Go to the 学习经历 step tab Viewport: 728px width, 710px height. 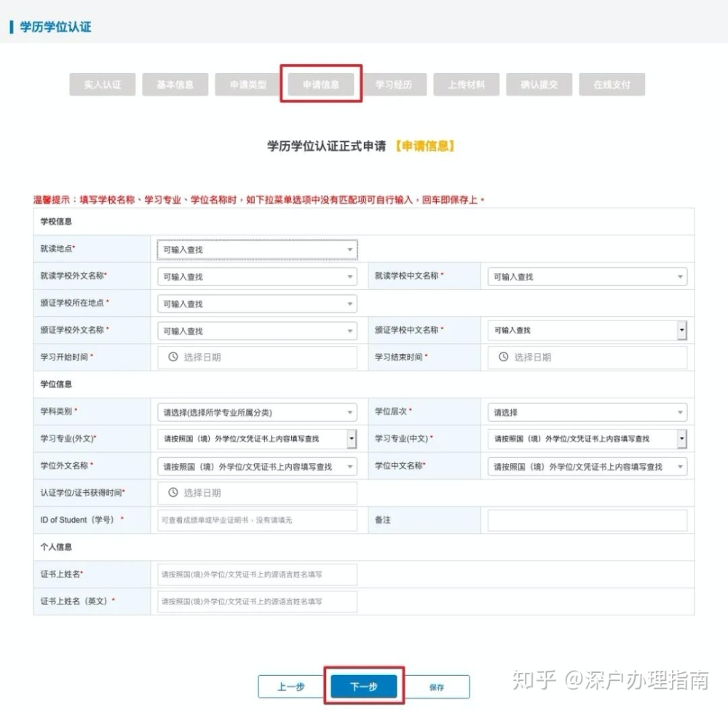coord(393,84)
